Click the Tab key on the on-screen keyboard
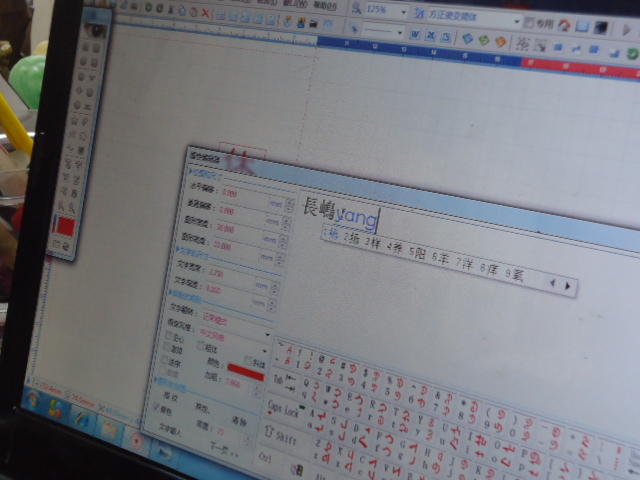The width and height of the screenshot is (640, 480). tap(284, 382)
